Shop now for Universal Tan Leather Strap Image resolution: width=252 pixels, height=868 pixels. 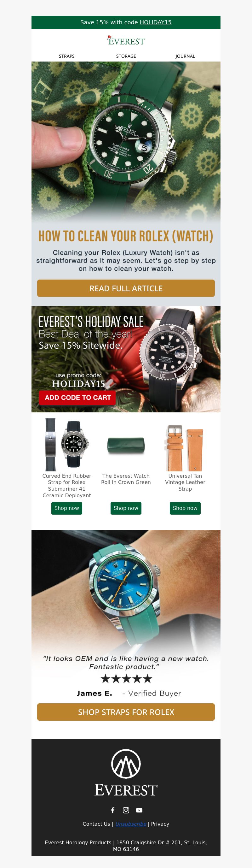185,508
